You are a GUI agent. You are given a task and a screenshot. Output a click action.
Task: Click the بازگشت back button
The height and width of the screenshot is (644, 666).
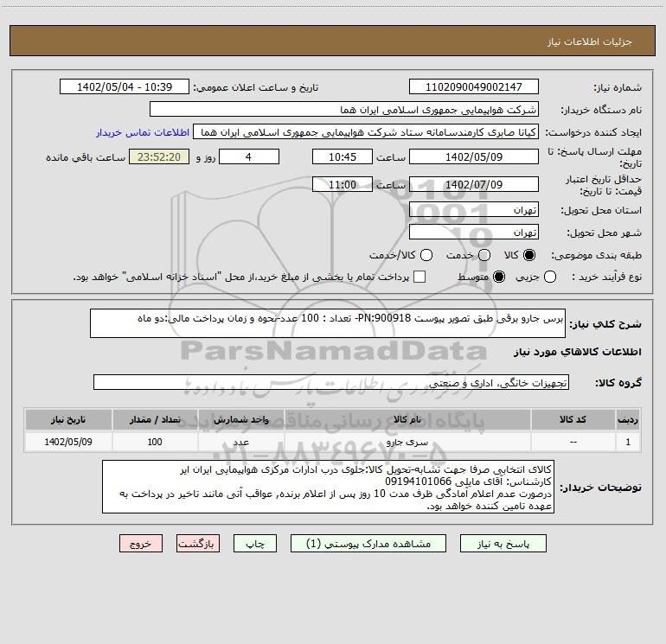198,544
